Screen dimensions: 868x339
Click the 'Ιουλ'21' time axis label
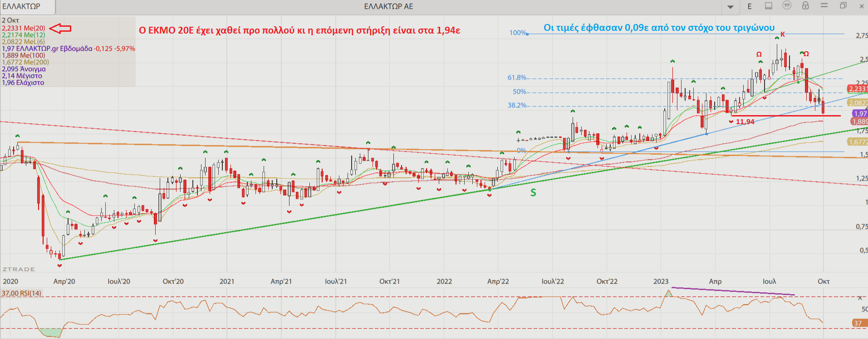tap(336, 281)
